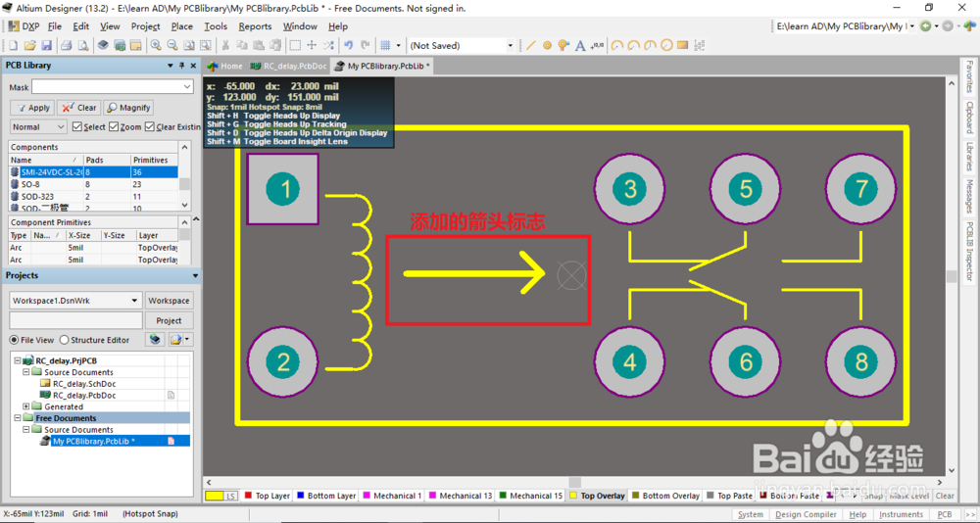This screenshot has width=980, height=523.
Task: Click the Grid settings icon
Action: point(385,46)
